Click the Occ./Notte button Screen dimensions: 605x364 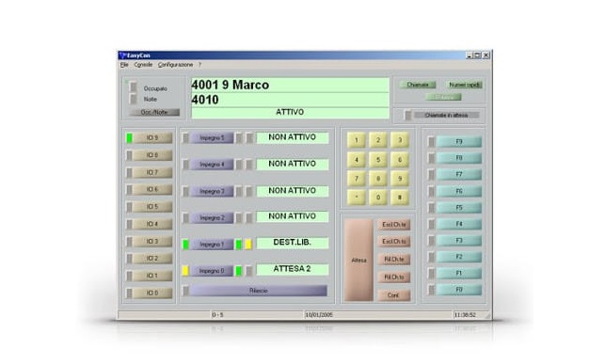coord(154,112)
